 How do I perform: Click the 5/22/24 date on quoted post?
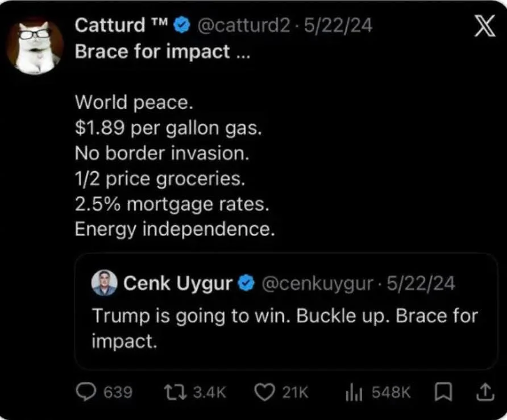pos(421,283)
